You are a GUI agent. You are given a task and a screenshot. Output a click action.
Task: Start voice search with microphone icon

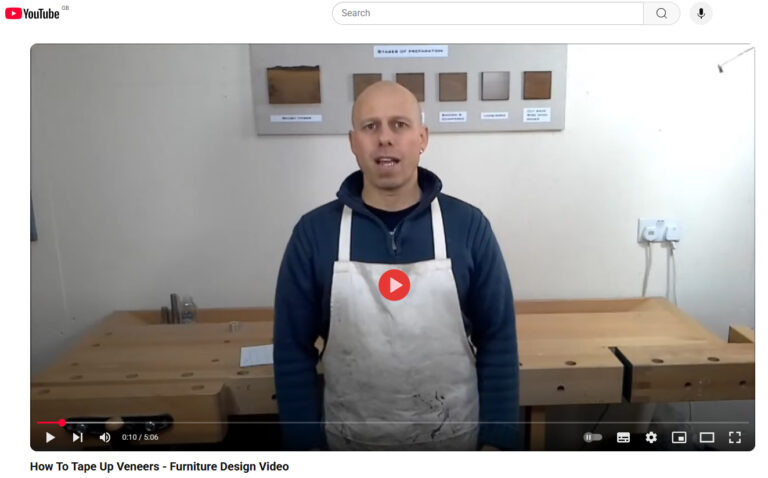click(701, 13)
